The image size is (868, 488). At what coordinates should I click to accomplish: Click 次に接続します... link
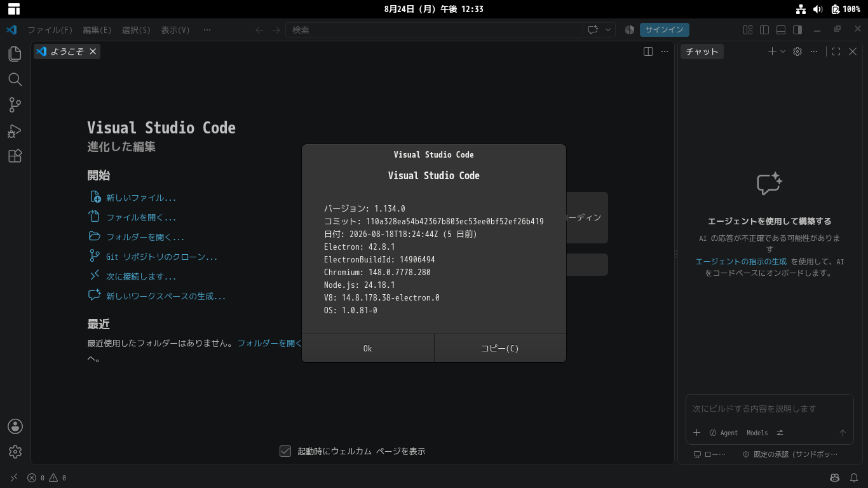click(141, 276)
